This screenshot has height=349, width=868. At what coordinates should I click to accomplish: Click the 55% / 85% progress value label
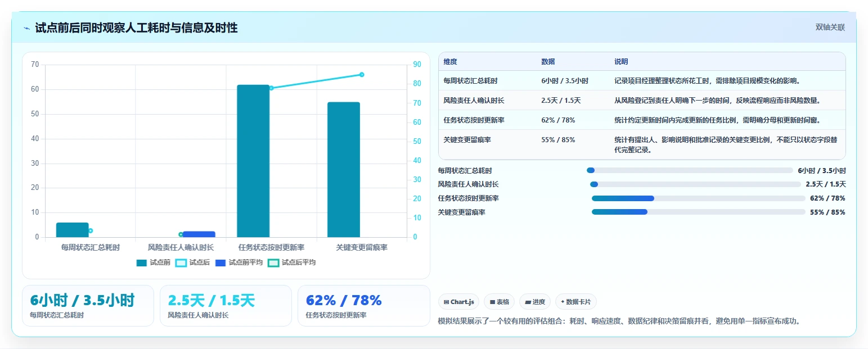(x=827, y=212)
